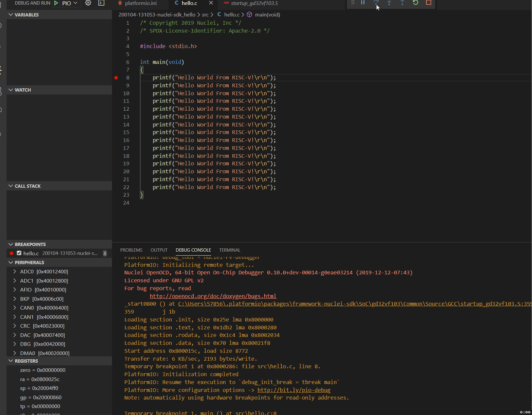532x415 pixels.
Task: Click line number 23 in the gutter
Action: coord(126,195)
